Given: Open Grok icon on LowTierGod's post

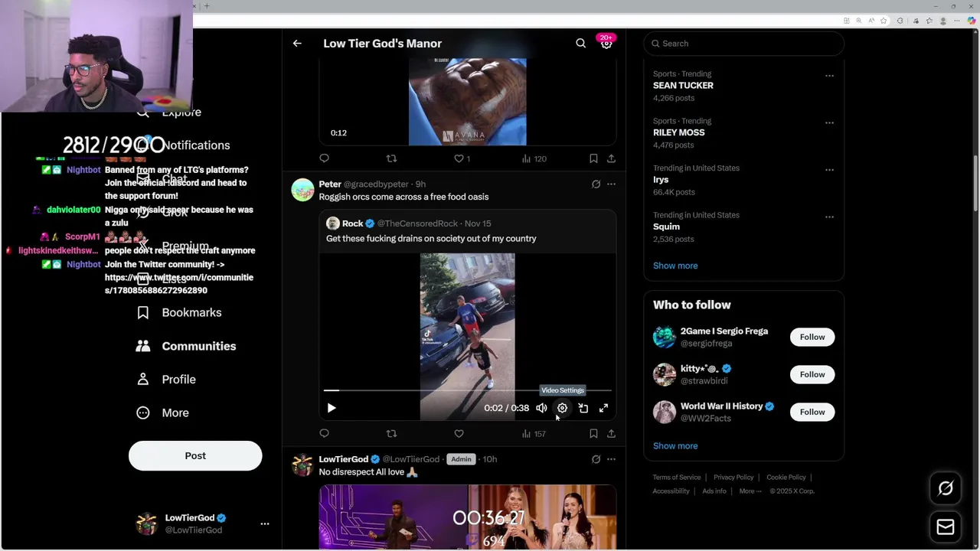Looking at the screenshot, I should click(596, 459).
